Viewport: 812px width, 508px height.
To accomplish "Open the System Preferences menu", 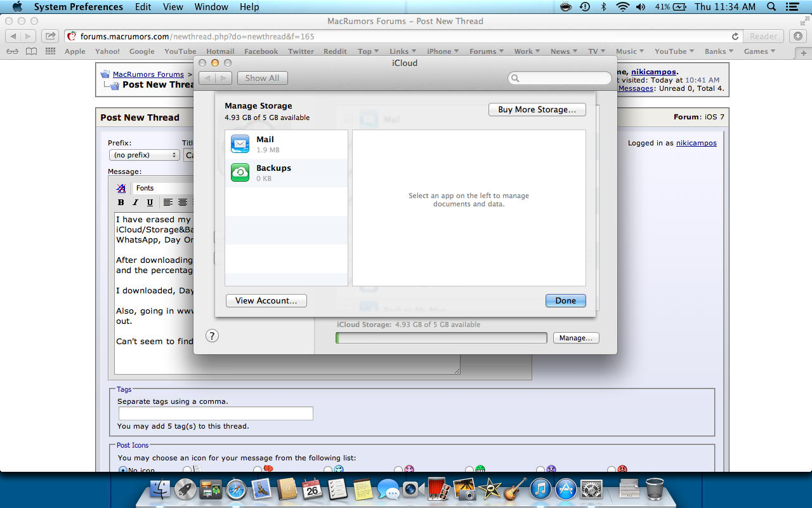I will pyautogui.click(x=79, y=7).
